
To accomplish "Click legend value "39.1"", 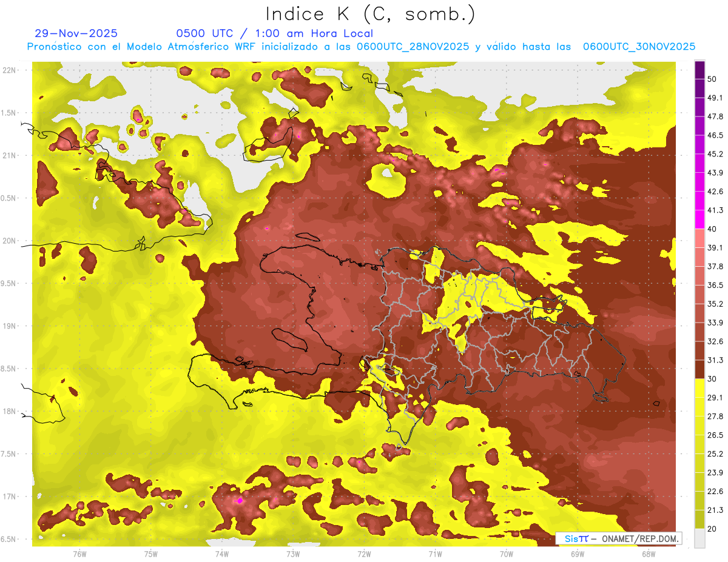I will pos(714,247).
